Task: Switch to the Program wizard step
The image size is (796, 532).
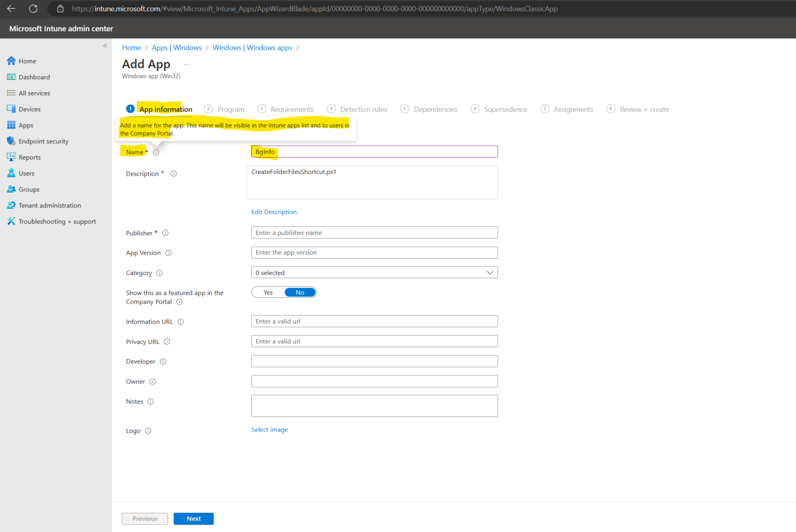Action: point(231,109)
